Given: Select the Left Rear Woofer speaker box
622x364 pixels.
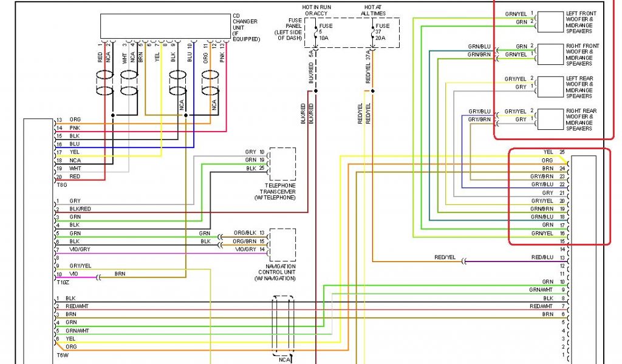Looking at the screenshot, I should tap(550, 87).
